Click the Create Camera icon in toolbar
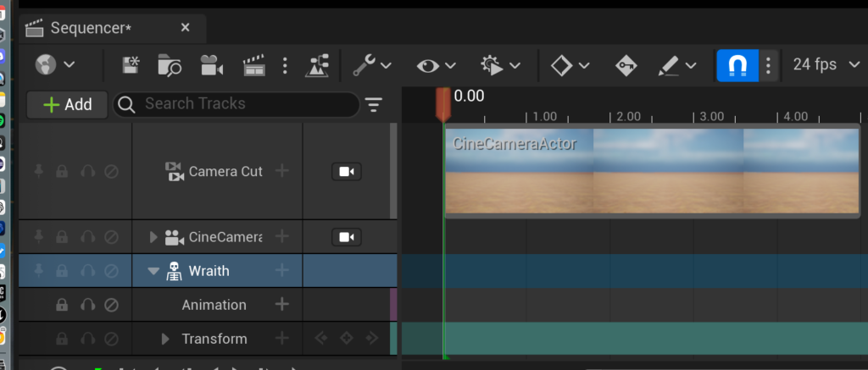 click(x=211, y=65)
